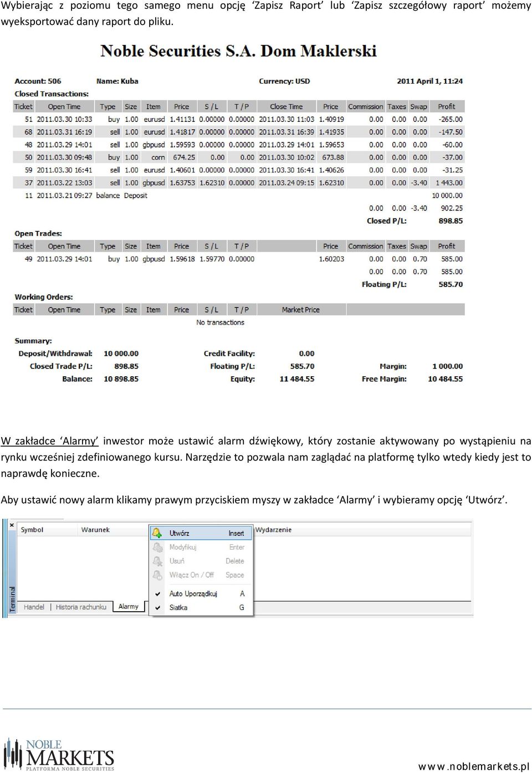Click the profit value -31.25
Image resolution: width=532 pixels, height=773 pixels.
click(453, 170)
